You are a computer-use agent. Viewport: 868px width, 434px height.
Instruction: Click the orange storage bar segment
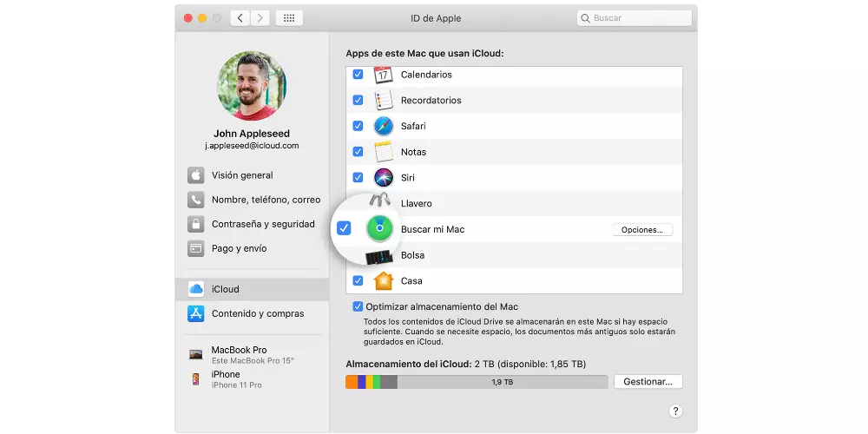click(x=352, y=382)
